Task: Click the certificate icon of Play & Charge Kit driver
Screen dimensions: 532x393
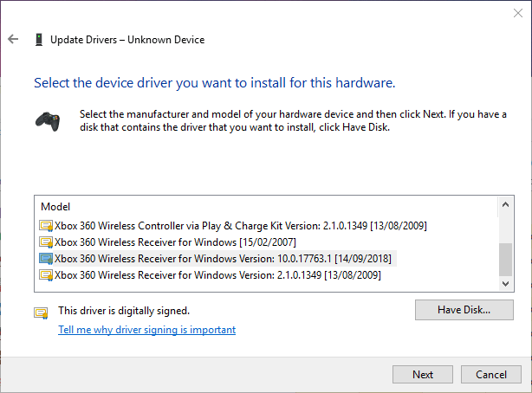Action: click(x=46, y=226)
